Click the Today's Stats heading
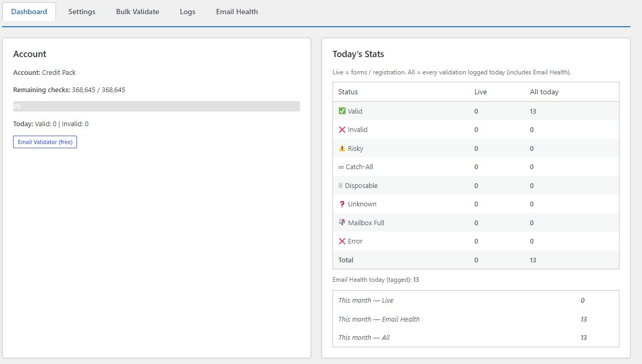This screenshot has height=364, width=642. [x=358, y=54]
